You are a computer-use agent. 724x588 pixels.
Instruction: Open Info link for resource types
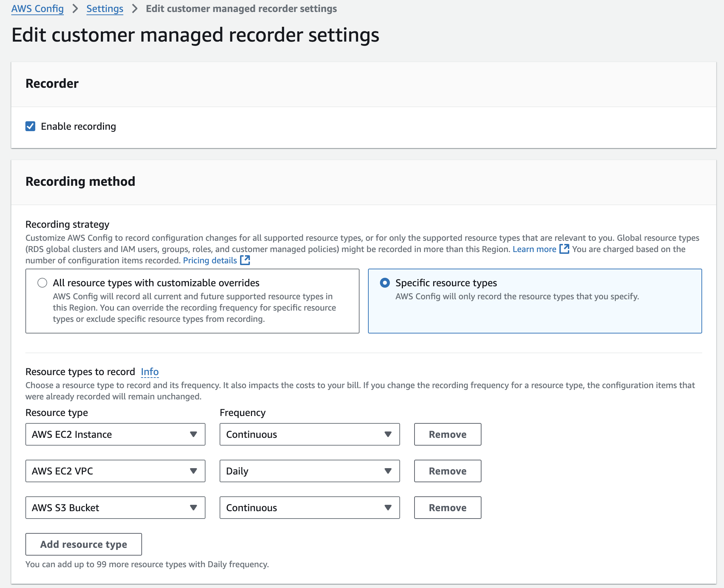[149, 372]
